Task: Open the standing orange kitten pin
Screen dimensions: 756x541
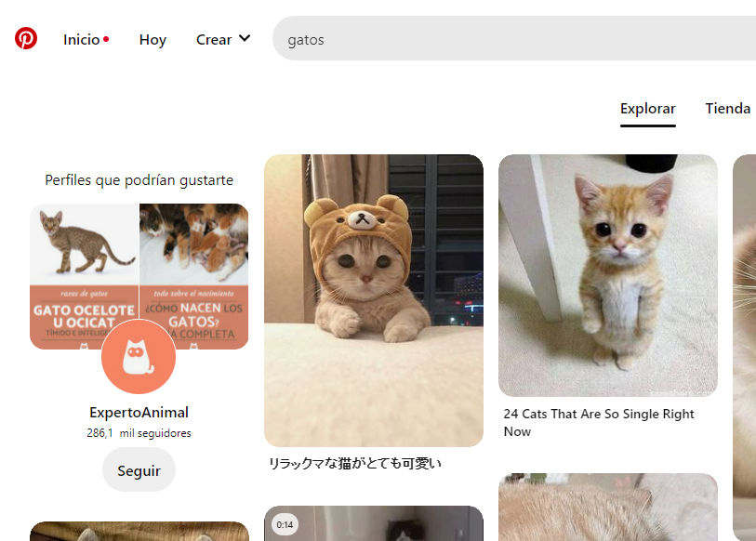Action: pyautogui.click(x=607, y=275)
